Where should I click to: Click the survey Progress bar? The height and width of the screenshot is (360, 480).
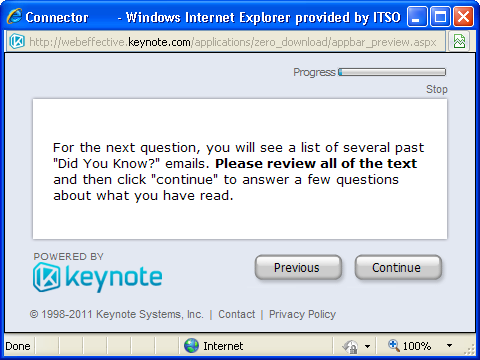click(392, 72)
